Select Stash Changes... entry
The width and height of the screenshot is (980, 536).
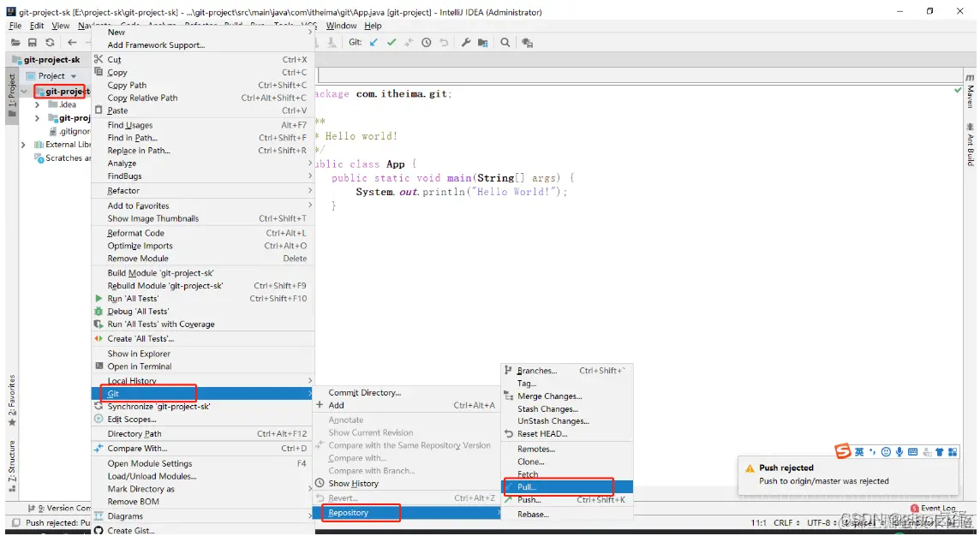coord(567,408)
